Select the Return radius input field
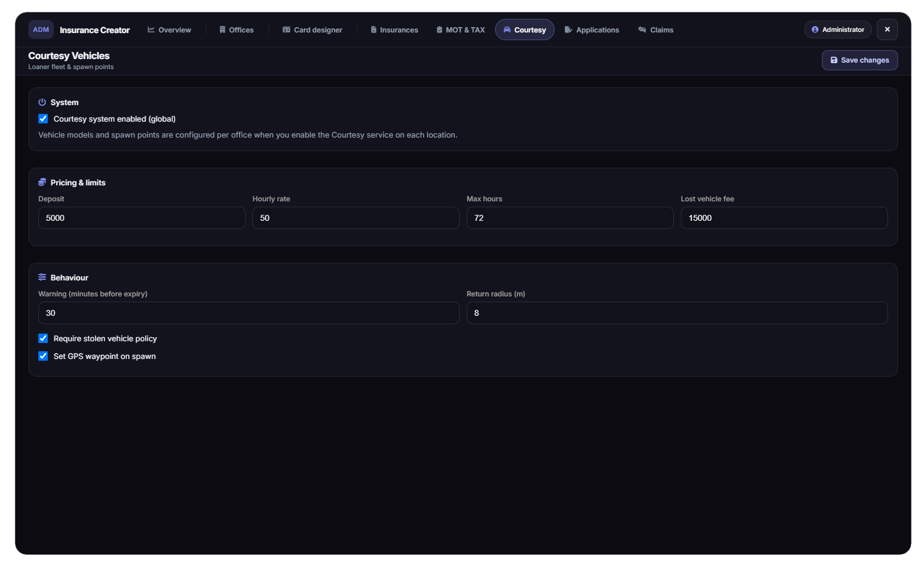Screen dimensions: 924x565 pos(677,313)
